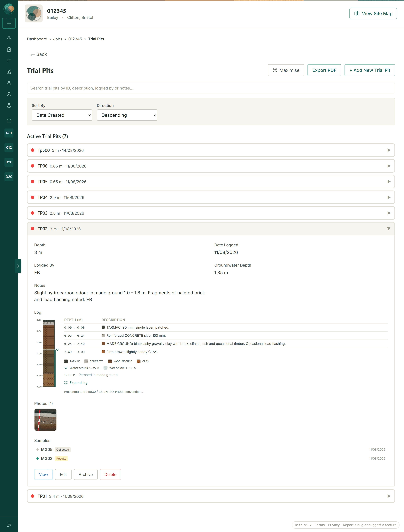Open the MG02 sample row

tap(211, 458)
